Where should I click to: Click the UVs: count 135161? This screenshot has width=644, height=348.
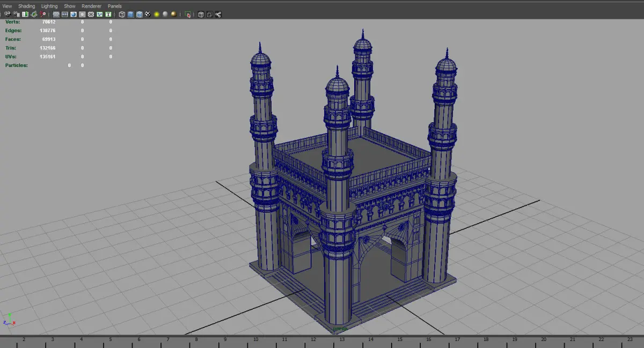tap(48, 56)
